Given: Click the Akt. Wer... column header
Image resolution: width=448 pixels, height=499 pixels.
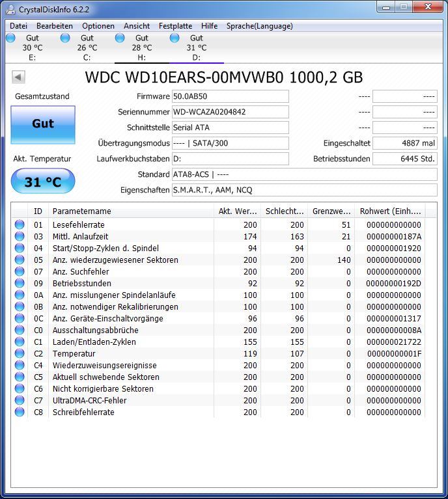Looking at the screenshot, I should (238, 211).
